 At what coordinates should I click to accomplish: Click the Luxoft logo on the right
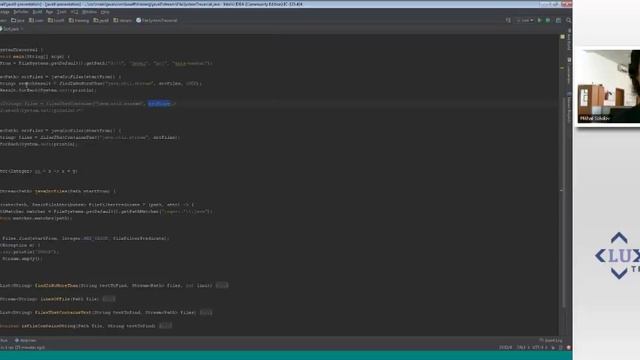[x=617, y=256]
